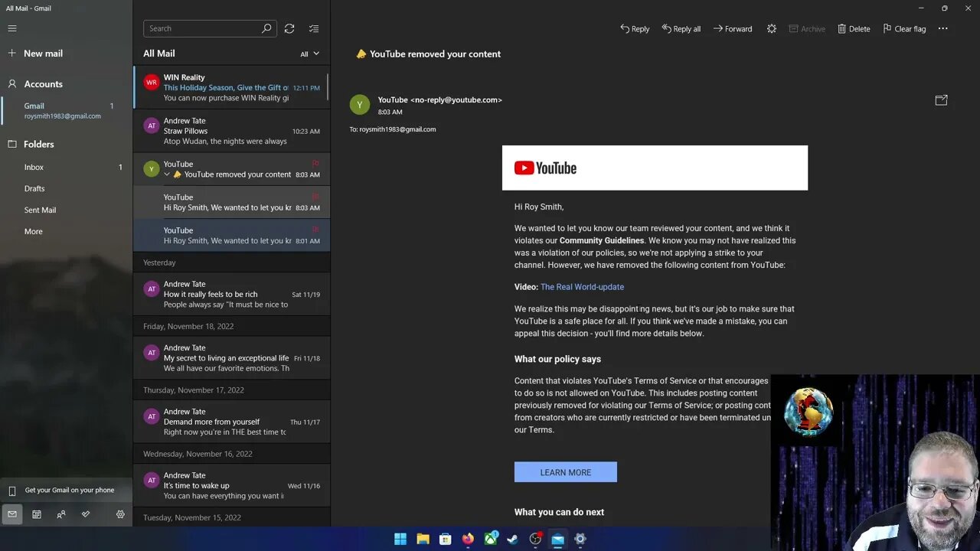Open the To Do checkmark icon

tap(86, 514)
